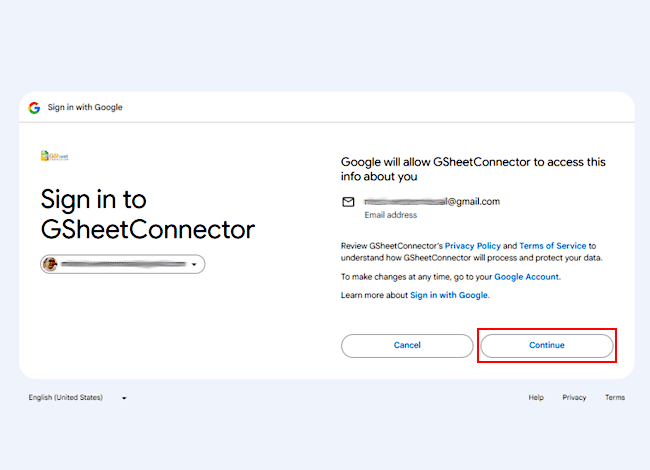
Task: Open the Privacy Policy link
Action: pyautogui.click(x=473, y=245)
